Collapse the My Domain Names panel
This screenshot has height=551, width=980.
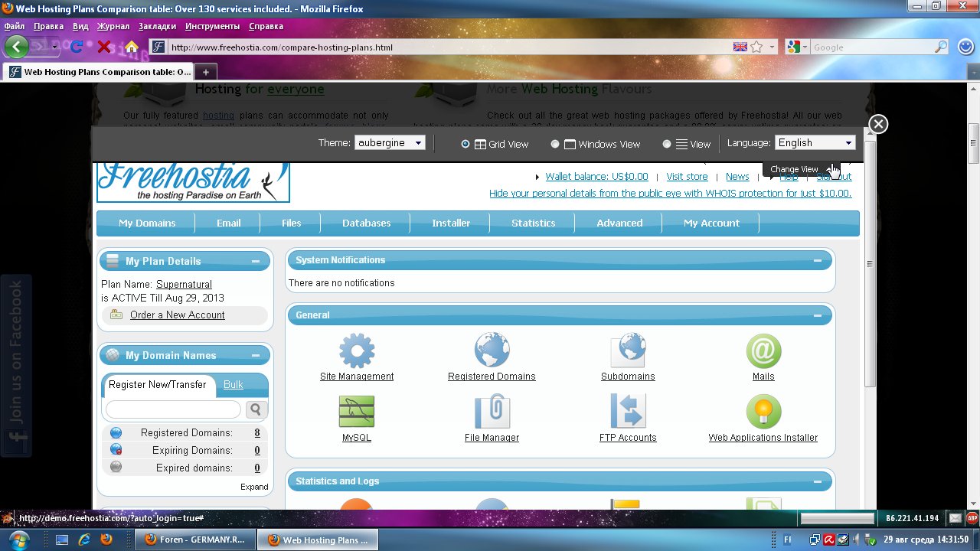256,355
